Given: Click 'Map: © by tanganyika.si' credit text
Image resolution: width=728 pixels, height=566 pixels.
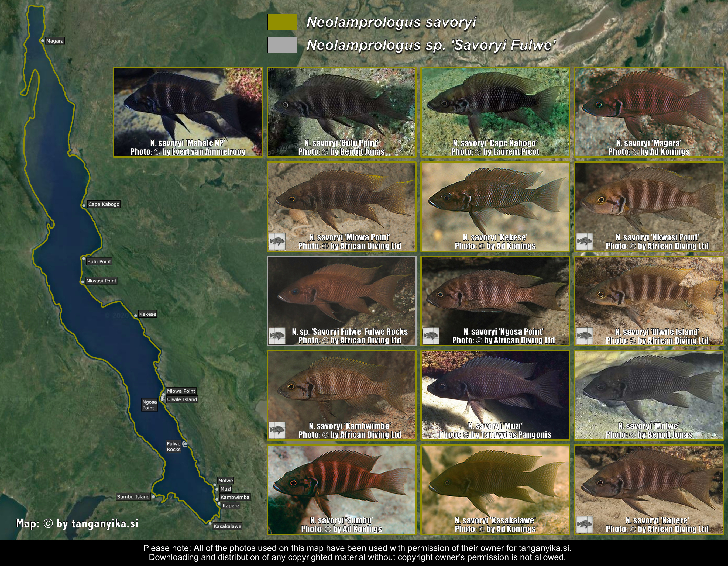Looking at the screenshot, I should tap(77, 523).
